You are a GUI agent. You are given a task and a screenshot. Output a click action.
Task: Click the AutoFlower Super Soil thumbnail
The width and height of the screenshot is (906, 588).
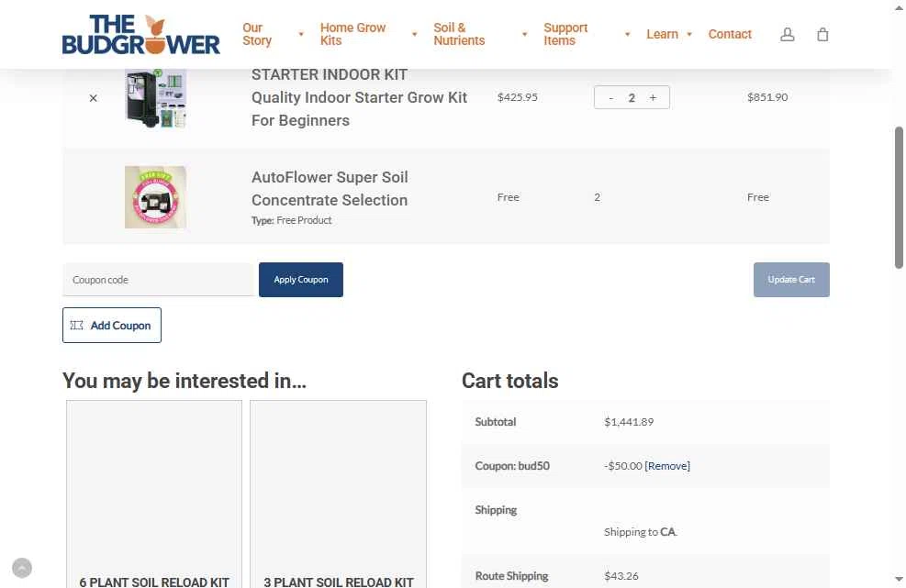tap(155, 197)
